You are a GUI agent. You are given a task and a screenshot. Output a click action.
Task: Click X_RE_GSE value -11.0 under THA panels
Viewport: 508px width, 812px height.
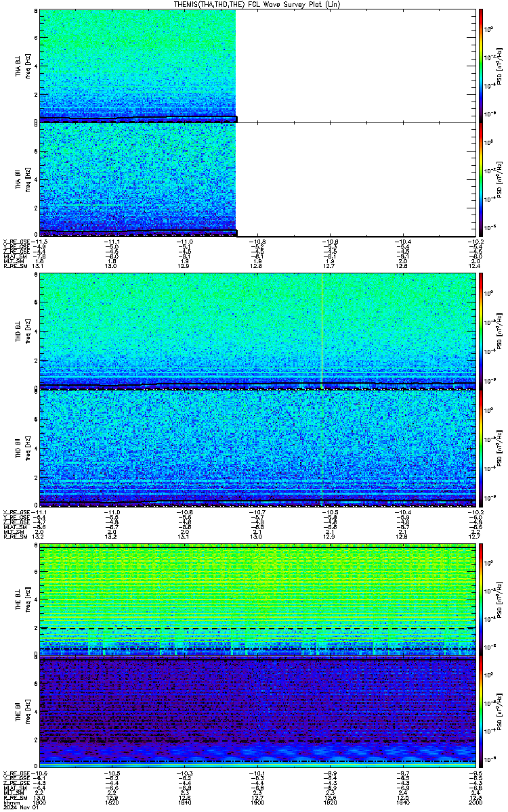coord(185,242)
